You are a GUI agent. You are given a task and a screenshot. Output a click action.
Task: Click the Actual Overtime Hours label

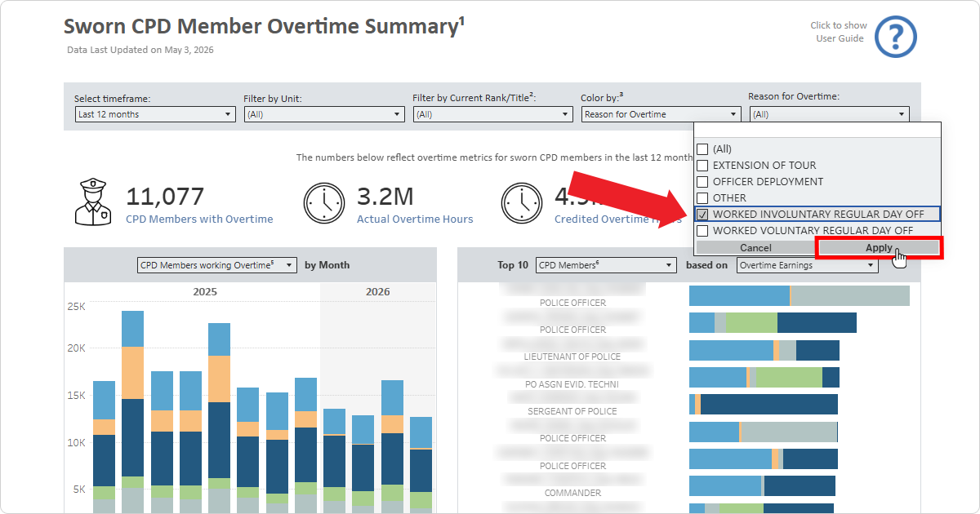(415, 219)
